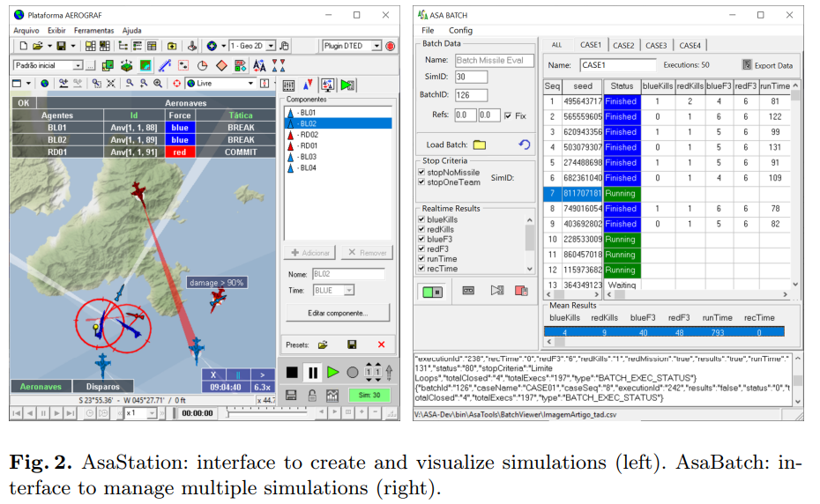Click the red record circle beside Plugin DTED
The height and width of the screenshot is (504, 820).
(x=390, y=46)
